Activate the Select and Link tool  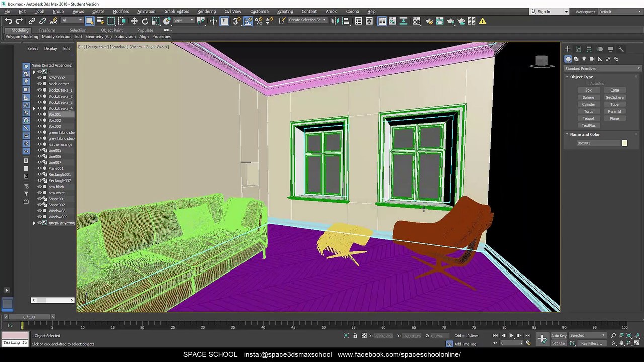[x=32, y=21]
